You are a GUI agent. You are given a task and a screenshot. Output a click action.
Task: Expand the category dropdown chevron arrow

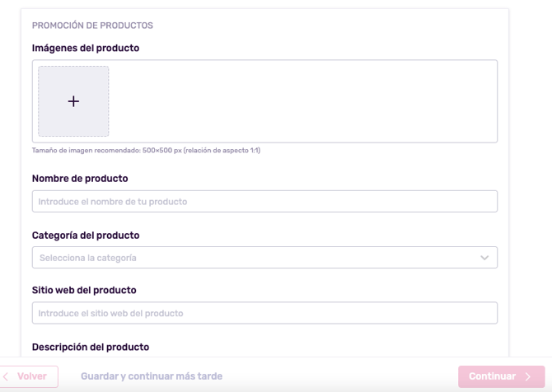tap(484, 258)
